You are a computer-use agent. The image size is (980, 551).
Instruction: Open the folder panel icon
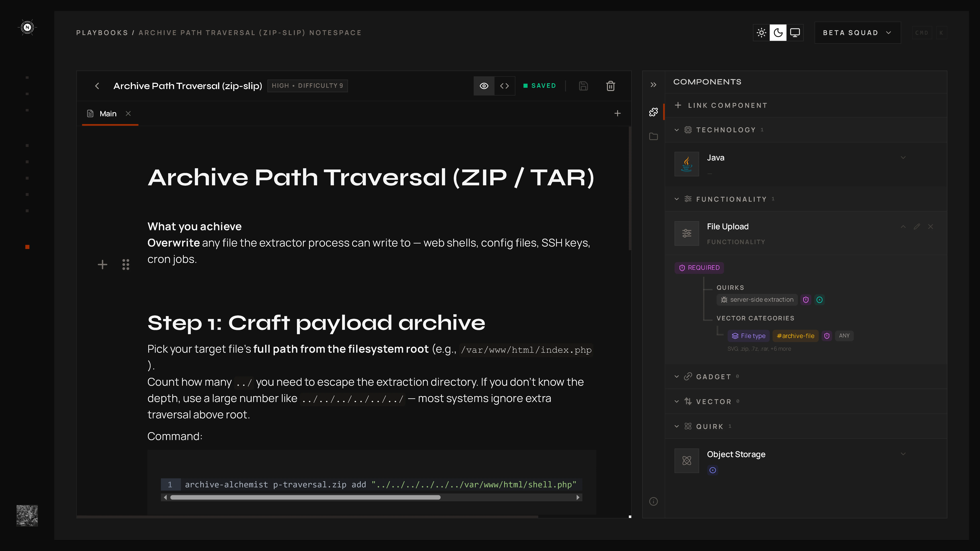pyautogui.click(x=653, y=136)
